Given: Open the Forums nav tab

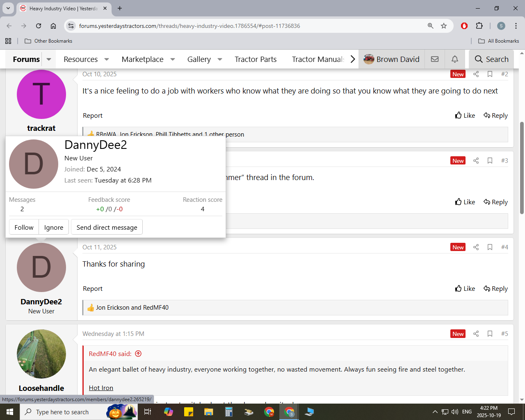Looking at the screenshot, I should click(26, 59).
